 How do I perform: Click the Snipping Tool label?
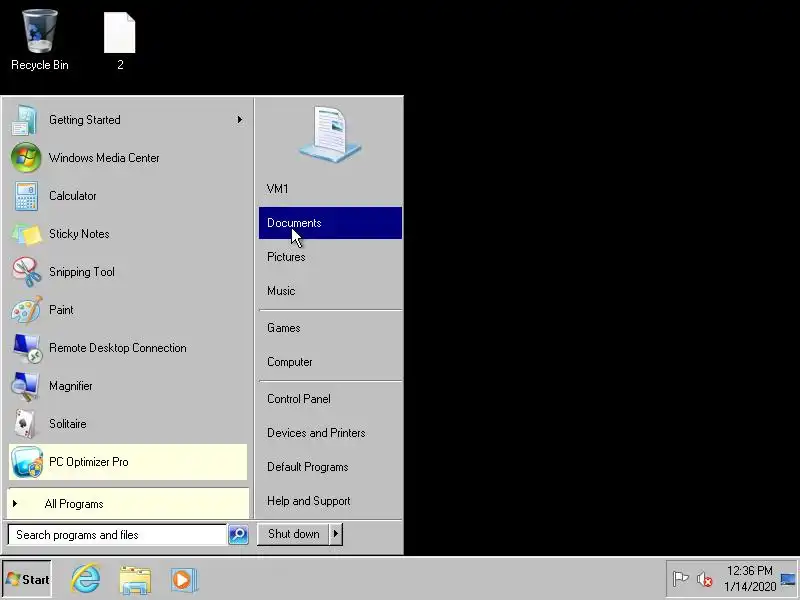[82, 272]
